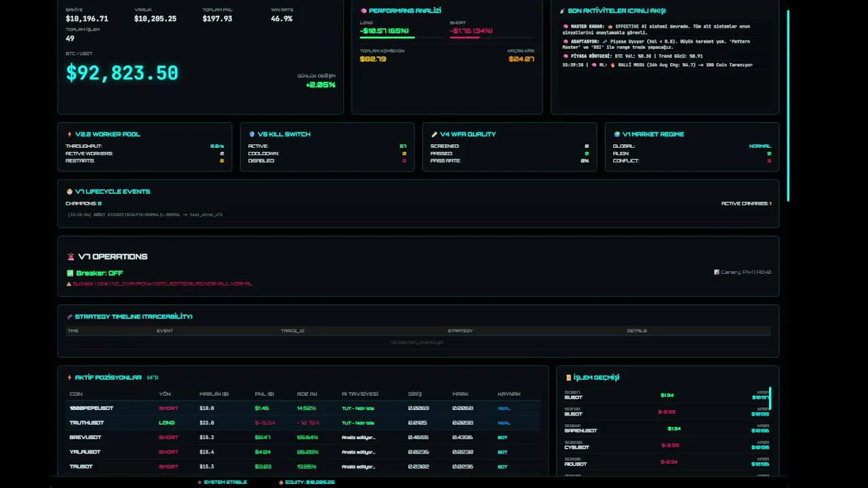This screenshot has height=488, width=868.
Task: Click the Toplam PnL $197.93 value
Action: tap(217, 19)
